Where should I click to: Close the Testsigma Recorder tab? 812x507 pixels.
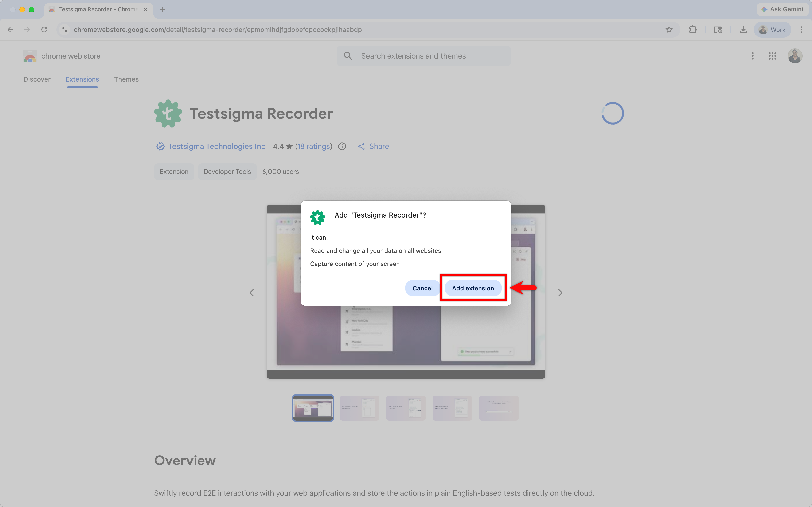coord(145,9)
